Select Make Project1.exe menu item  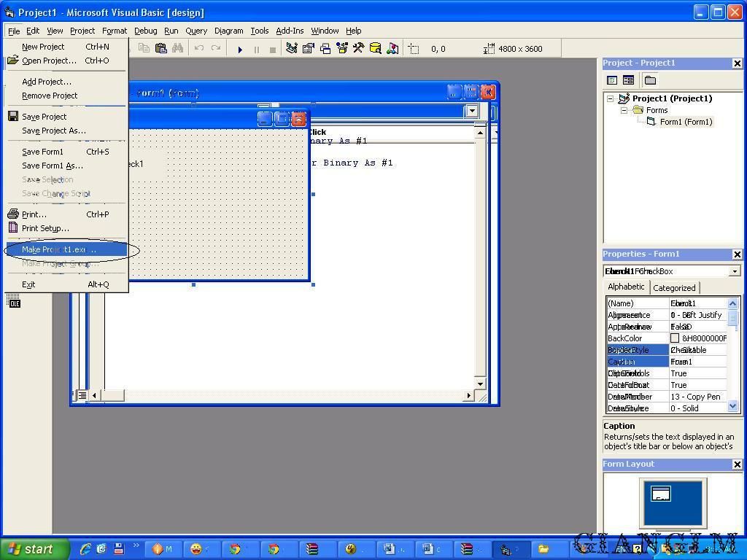(x=58, y=249)
